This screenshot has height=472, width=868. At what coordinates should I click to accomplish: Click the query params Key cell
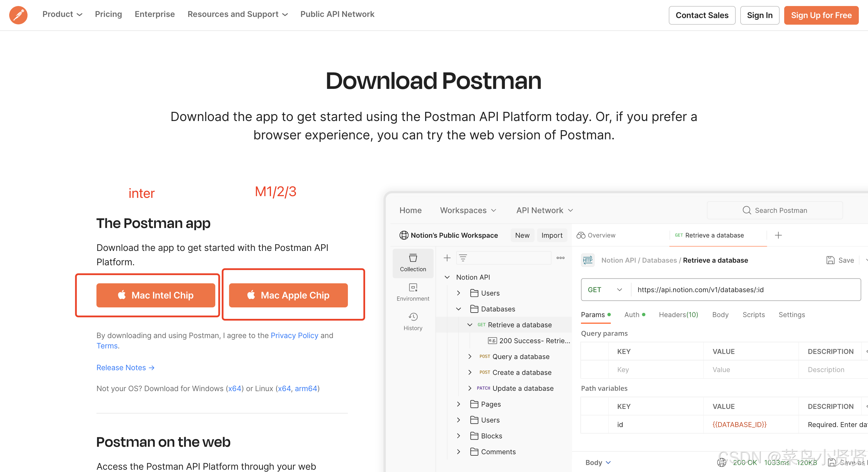[656, 370]
